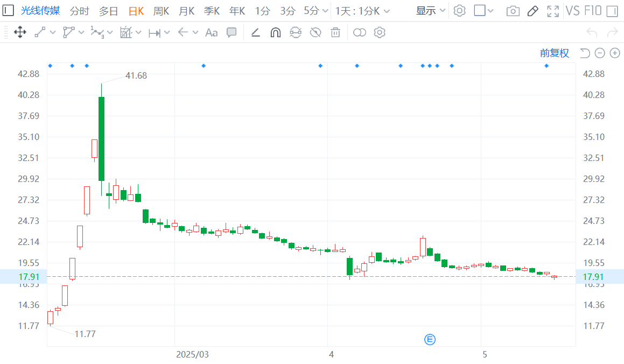This screenshot has width=624, height=364.
Task: Switch to 分时 view tab
Action: 80,11
